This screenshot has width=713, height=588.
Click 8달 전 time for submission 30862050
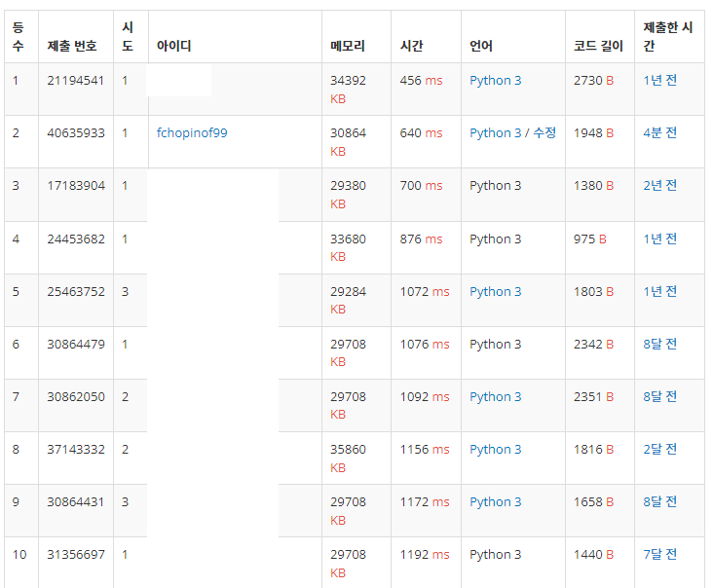click(659, 396)
